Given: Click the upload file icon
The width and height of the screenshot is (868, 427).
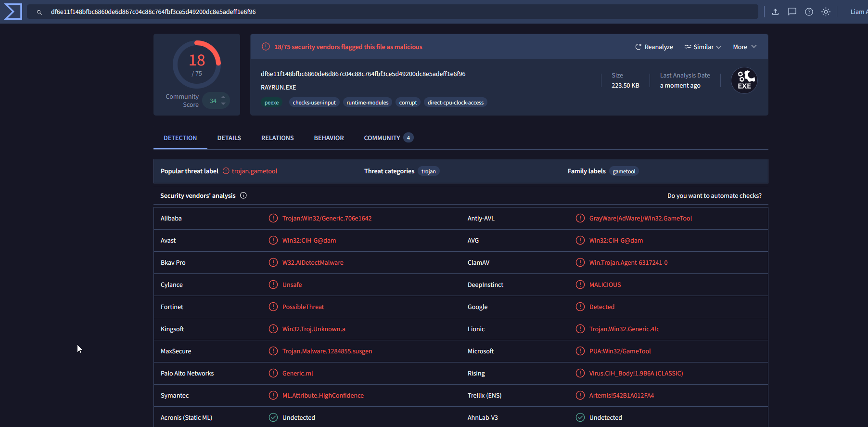Looking at the screenshot, I should pyautogui.click(x=775, y=12).
